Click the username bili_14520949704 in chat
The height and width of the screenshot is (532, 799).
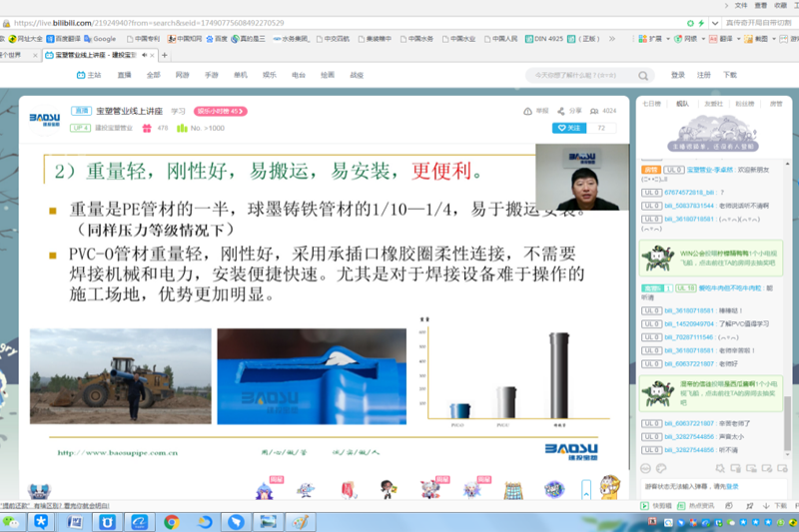tap(690, 323)
